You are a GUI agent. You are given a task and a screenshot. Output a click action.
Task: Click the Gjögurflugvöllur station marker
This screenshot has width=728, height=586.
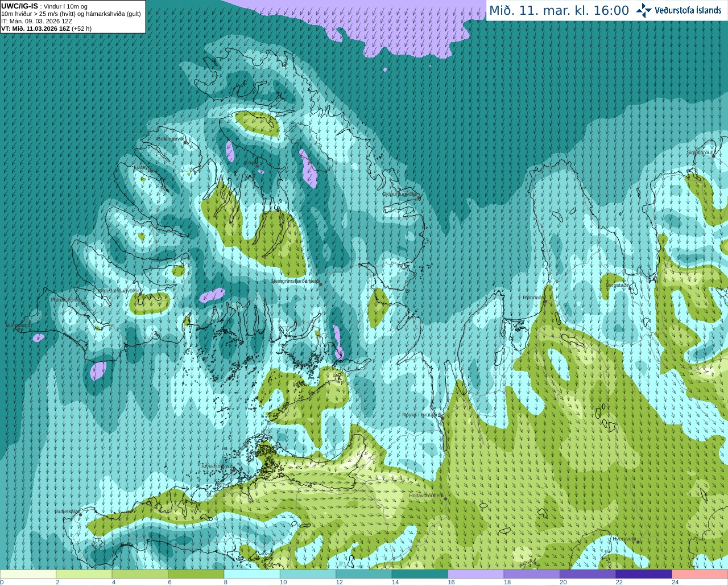point(418,198)
